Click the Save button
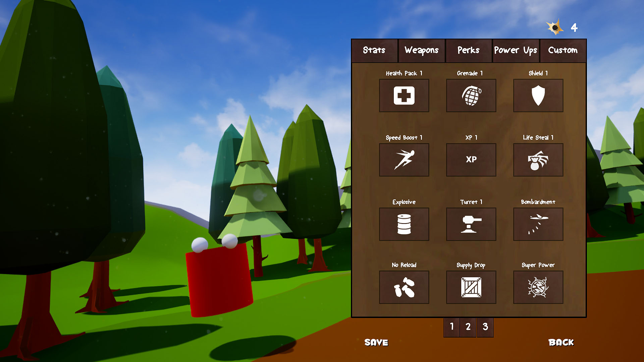644x362 pixels. click(x=377, y=343)
